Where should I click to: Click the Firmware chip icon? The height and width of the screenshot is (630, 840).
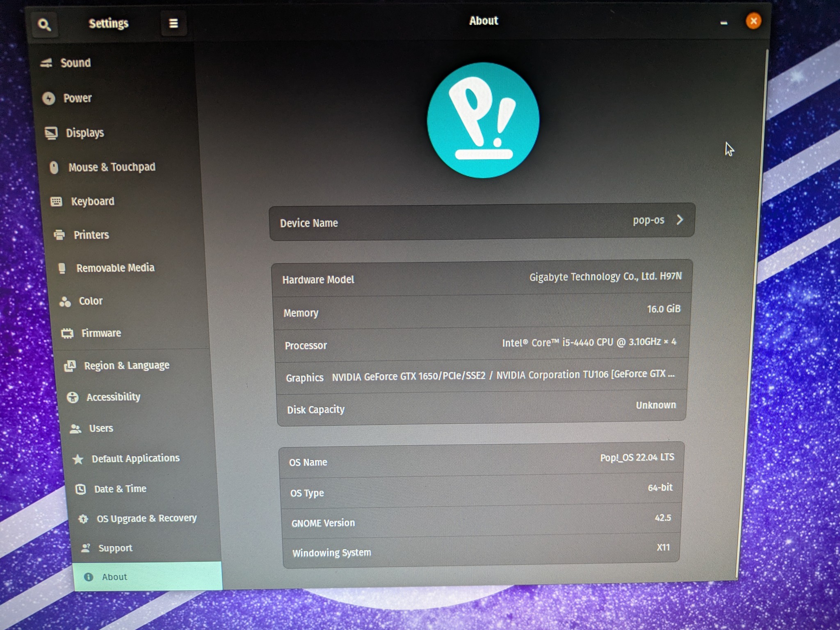pyautogui.click(x=67, y=333)
